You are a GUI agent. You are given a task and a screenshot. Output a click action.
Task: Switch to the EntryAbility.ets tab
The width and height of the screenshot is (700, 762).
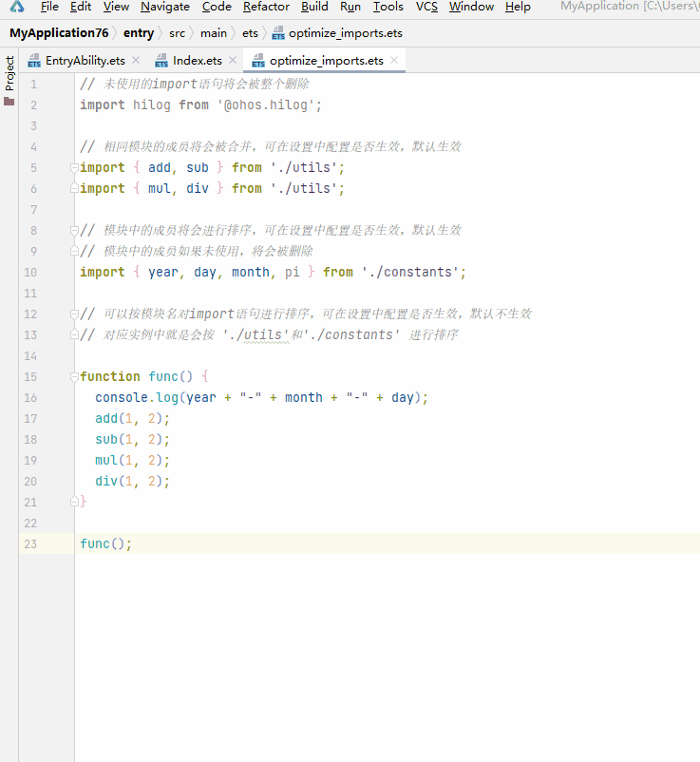click(x=85, y=61)
